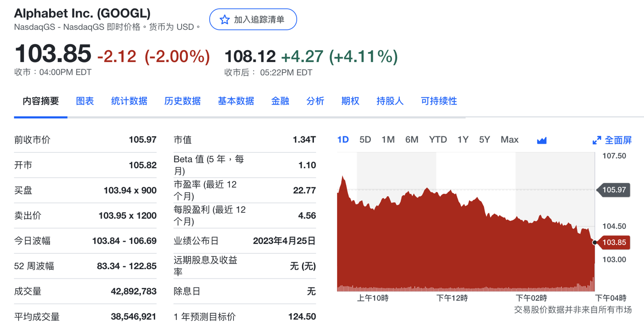Switch to the 期权 tab
The image size is (644, 328).
[x=350, y=101]
